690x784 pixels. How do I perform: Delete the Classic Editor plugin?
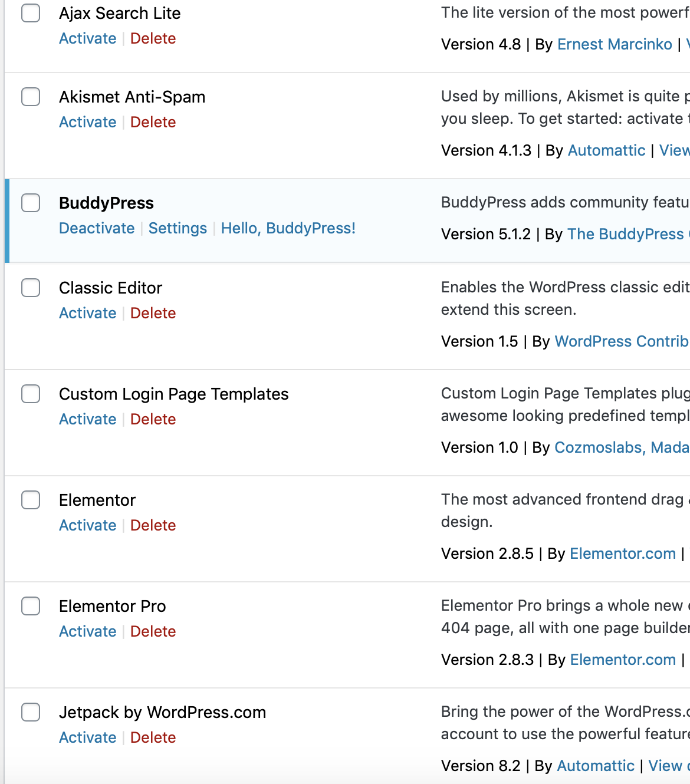tap(153, 313)
